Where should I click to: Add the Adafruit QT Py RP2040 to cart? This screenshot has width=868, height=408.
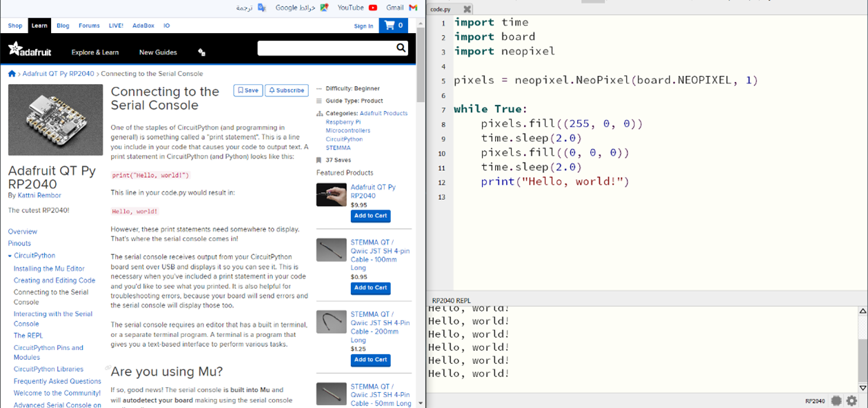372,216
